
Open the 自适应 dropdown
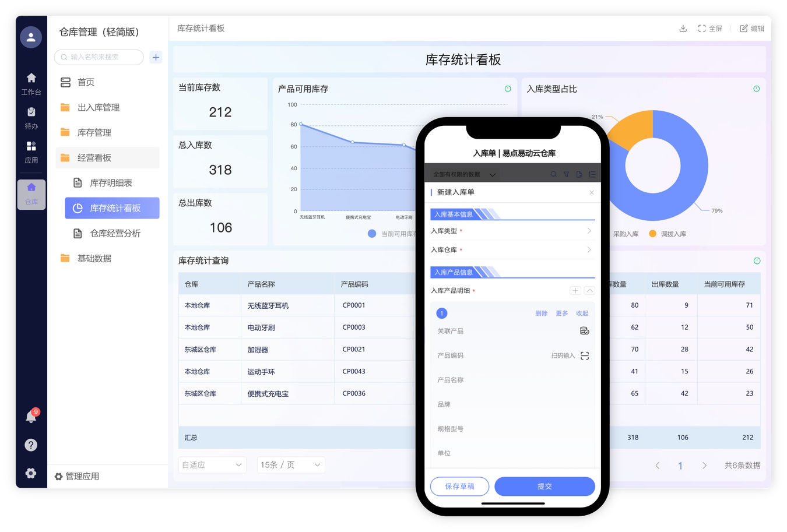pos(212,465)
